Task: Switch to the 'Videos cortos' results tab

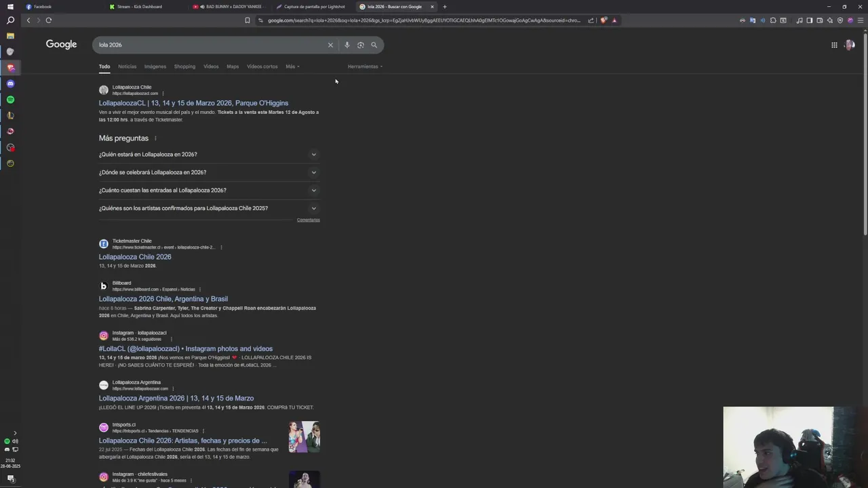Action: click(x=262, y=66)
